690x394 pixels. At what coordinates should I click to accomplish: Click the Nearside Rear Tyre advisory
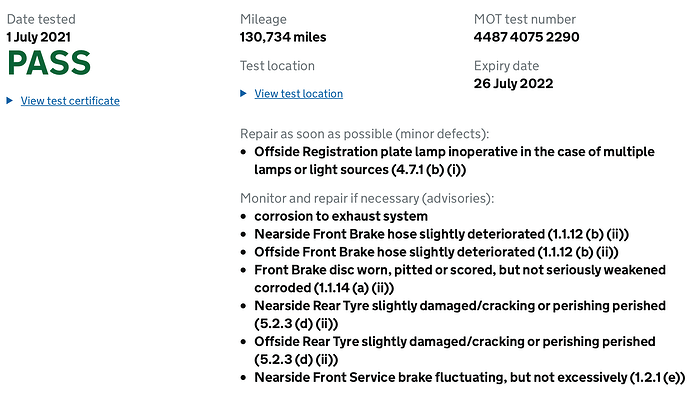point(460,315)
